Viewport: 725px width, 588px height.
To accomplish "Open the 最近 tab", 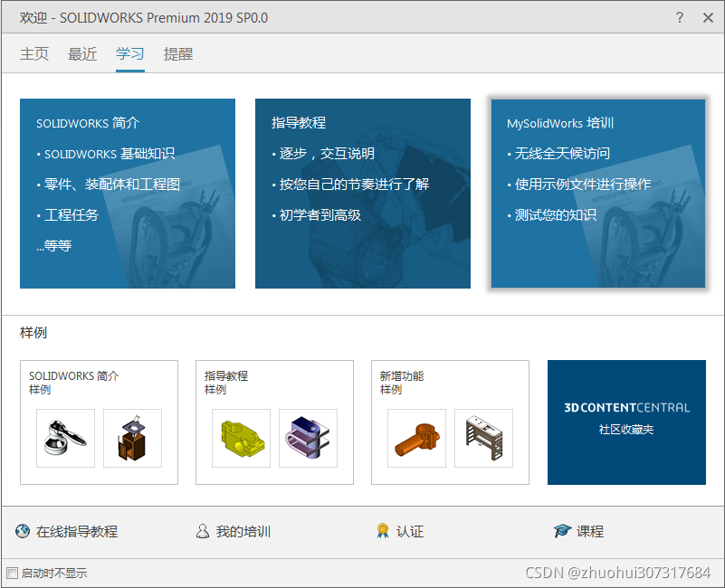I will [x=82, y=54].
